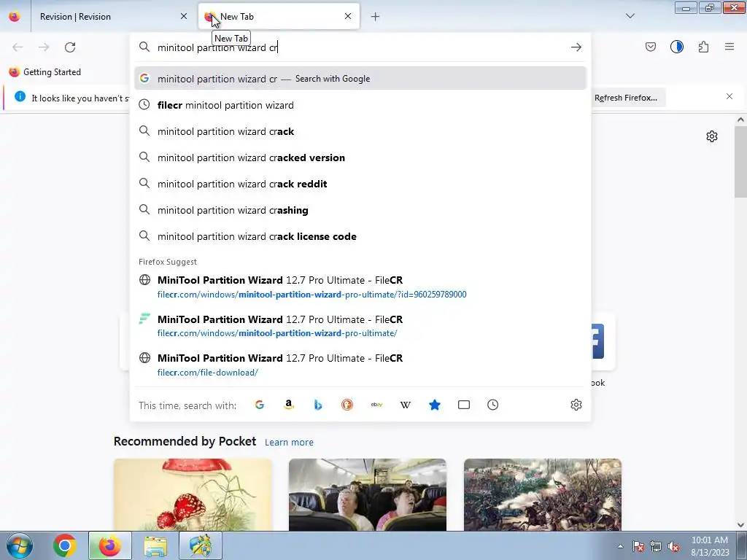
Task: Open File Explorer from taskbar
Action: click(x=155, y=545)
